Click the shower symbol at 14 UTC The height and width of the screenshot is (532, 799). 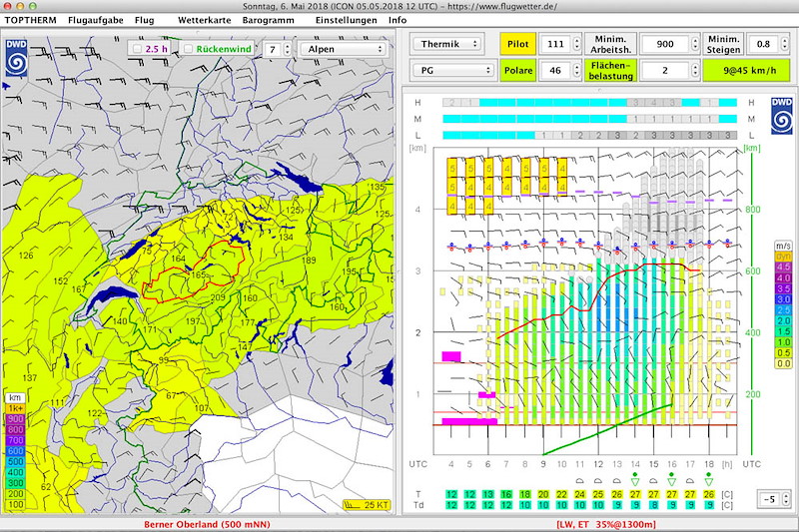(635, 479)
